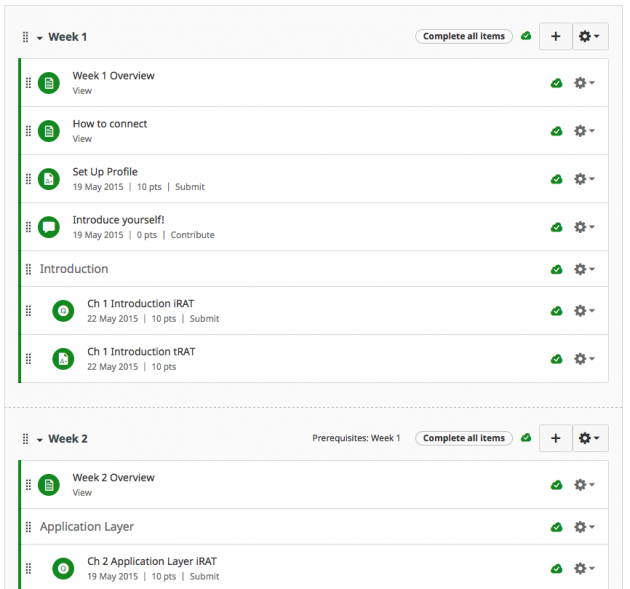This screenshot has height=589, width=630.
Task: Open settings dropdown for Set Up Profile
Action: [584, 179]
